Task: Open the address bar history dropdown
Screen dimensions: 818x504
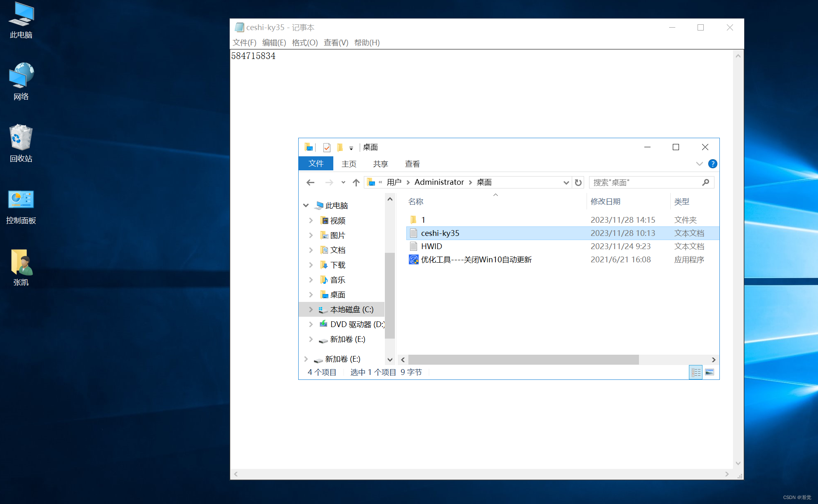Action: point(566,182)
